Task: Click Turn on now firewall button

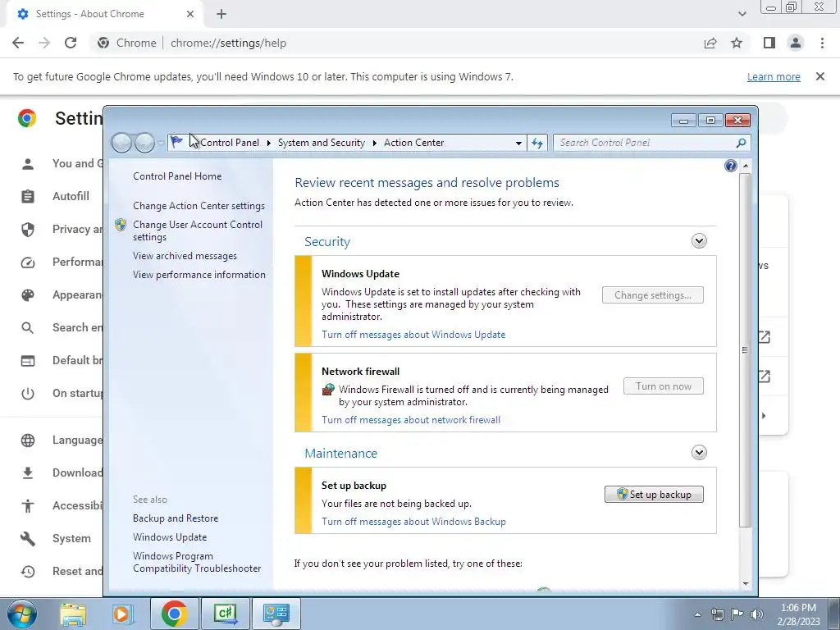Action: point(663,386)
